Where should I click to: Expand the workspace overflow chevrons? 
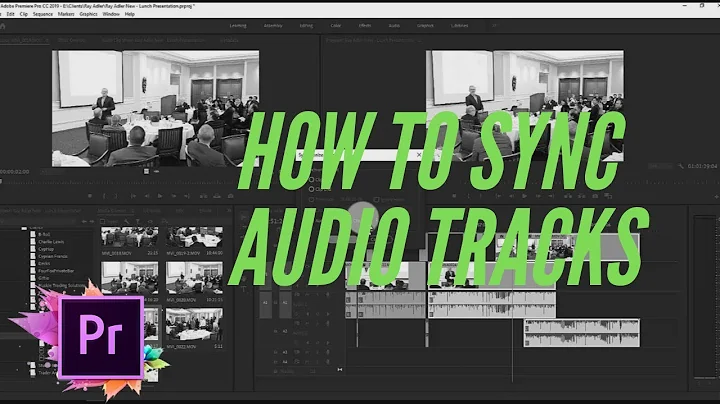(495, 26)
